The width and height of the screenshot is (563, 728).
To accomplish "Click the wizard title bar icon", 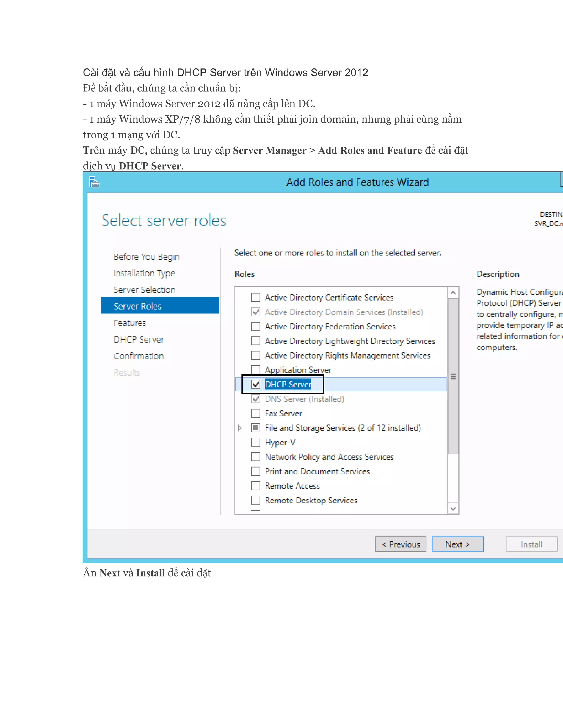I will [94, 182].
